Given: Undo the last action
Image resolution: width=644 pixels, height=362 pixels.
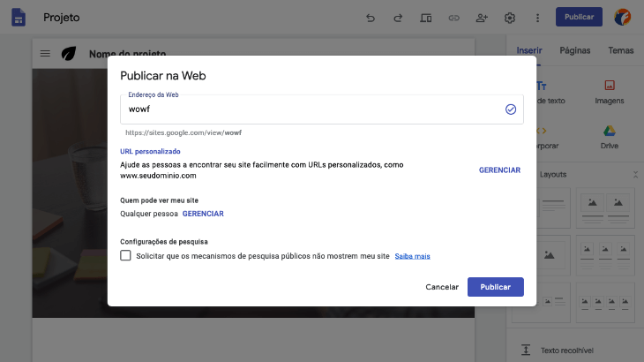Looking at the screenshot, I should coord(371,18).
